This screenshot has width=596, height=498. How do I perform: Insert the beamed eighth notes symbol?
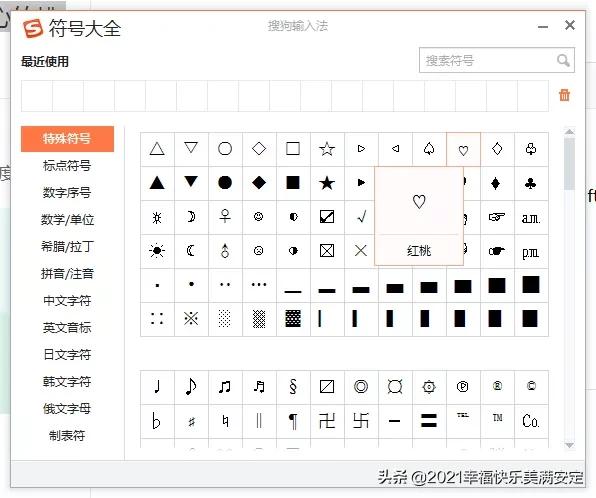[x=225, y=387]
